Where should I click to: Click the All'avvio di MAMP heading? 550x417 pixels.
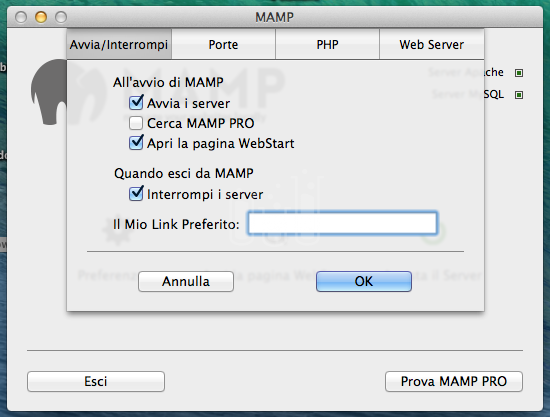168,82
